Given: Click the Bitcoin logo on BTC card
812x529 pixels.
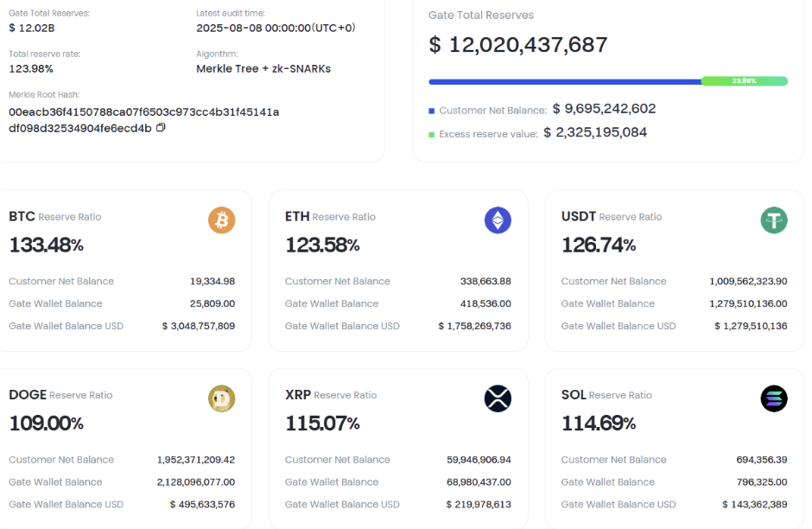Looking at the screenshot, I should pos(222,220).
